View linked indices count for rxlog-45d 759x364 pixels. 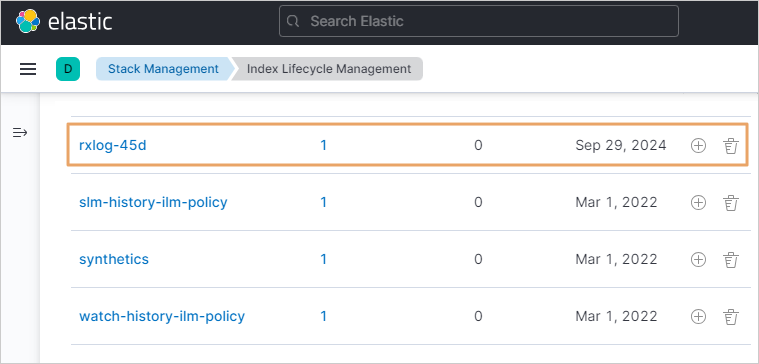(x=323, y=145)
